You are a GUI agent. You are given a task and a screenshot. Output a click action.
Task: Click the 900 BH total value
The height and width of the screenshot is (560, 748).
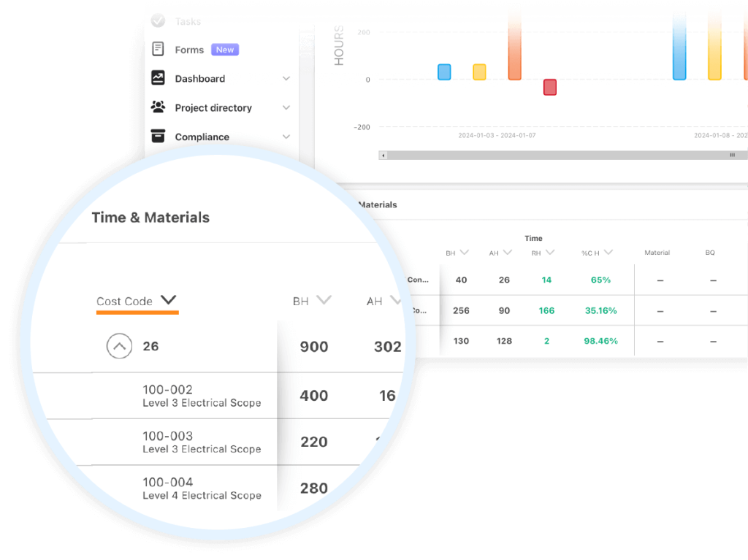click(x=314, y=347)
